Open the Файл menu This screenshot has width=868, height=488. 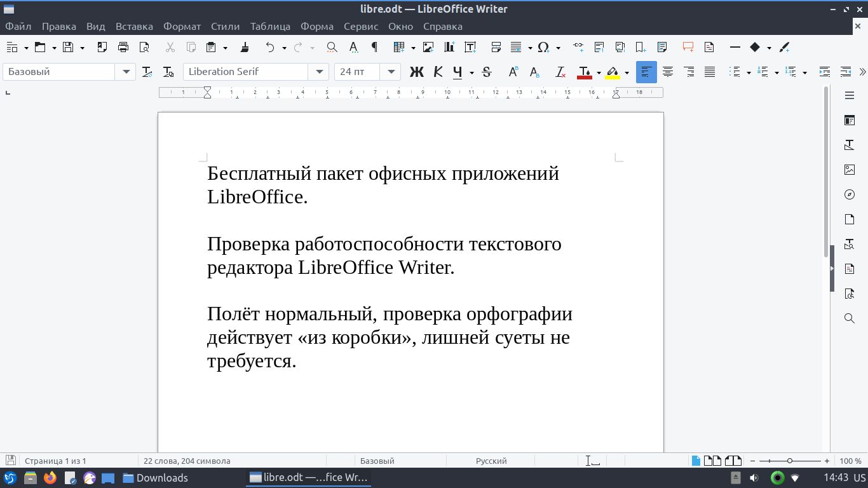tap(18, 26)
